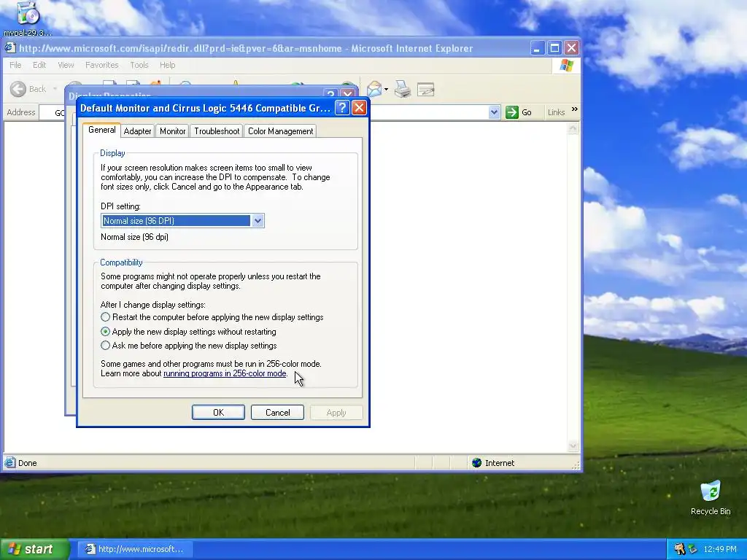Open the Mail button dropdown arrow
The width and height of the screenshot is (747, 560).
pyautogui.click(x=386, y=89)
